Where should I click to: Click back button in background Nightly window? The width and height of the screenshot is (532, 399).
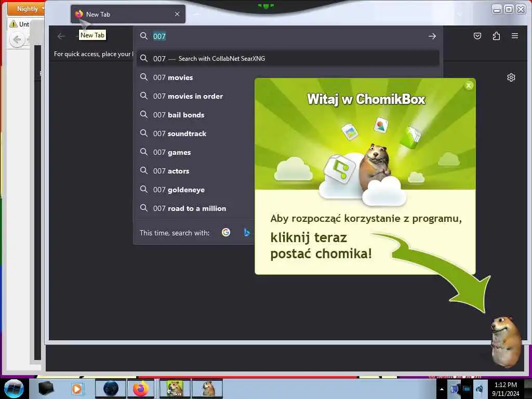[17, 40]
